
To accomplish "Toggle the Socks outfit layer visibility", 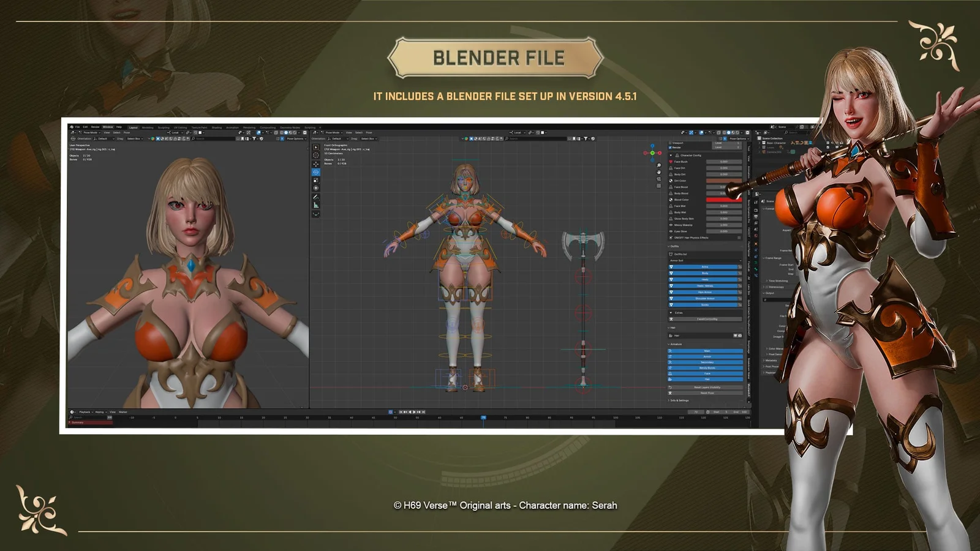I will tap(704, 305).
